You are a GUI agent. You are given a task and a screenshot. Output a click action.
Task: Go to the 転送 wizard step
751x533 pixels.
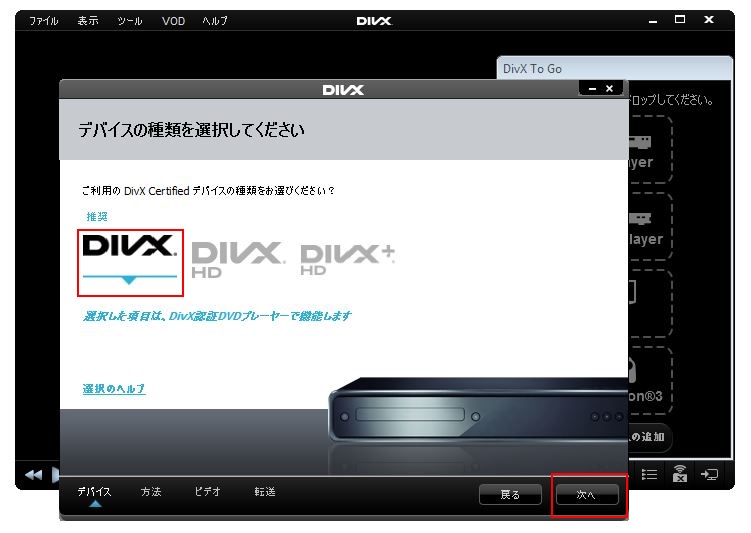[264, 492]
